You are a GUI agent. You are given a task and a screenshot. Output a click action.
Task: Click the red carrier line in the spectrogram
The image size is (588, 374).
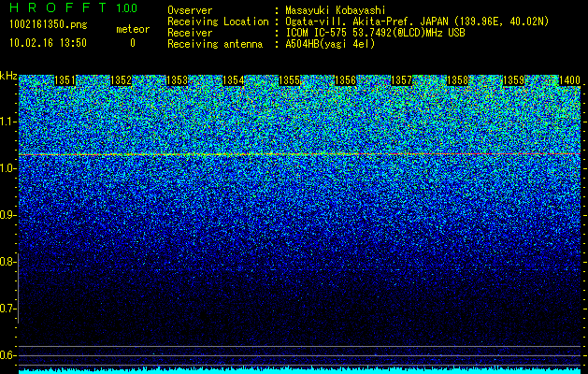(300, 154)
